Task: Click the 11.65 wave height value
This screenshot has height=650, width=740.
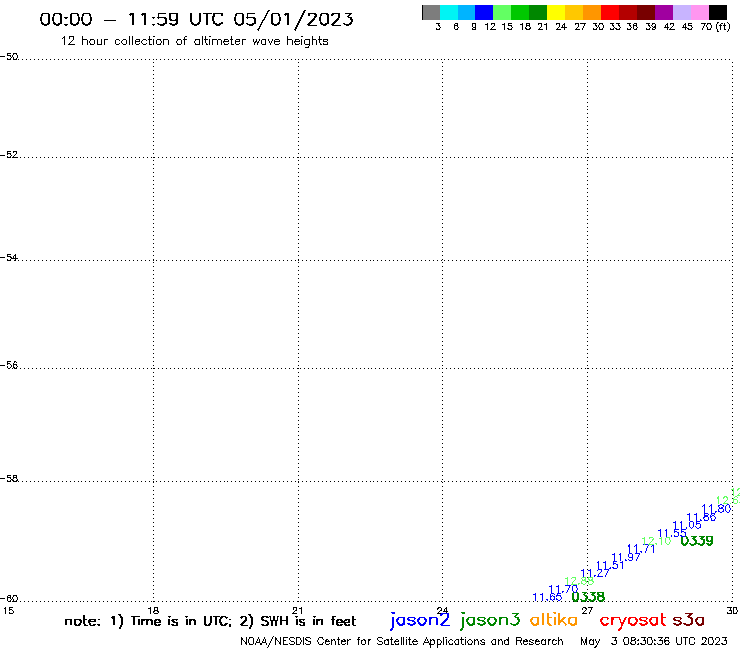Action: tap(547, 598)
